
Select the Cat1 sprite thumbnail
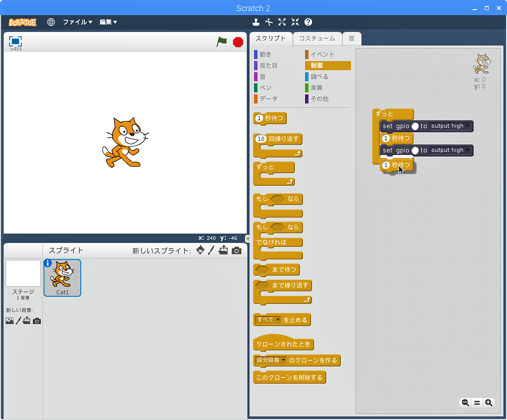pyautogui.click(x=63, y=278)
